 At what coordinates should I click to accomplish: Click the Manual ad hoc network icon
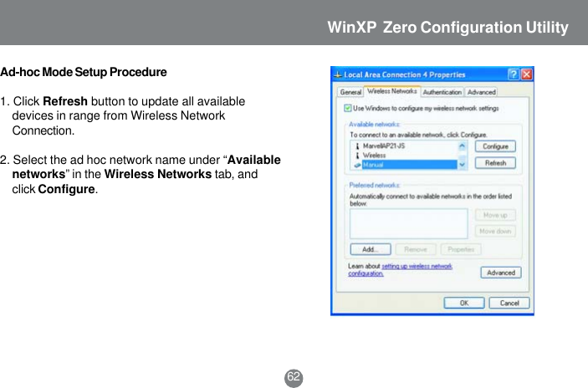(357, 165)
